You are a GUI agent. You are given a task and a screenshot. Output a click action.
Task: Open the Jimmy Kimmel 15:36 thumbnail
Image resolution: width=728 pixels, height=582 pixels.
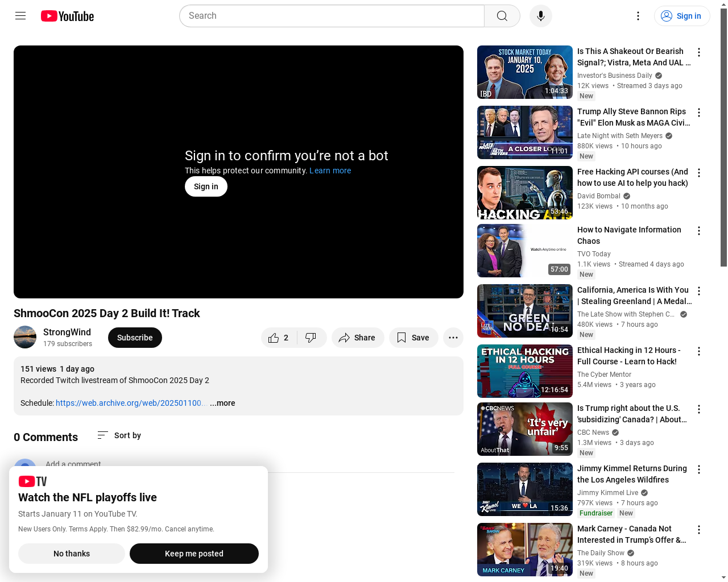pyautogui.click(x=525, y=489)
